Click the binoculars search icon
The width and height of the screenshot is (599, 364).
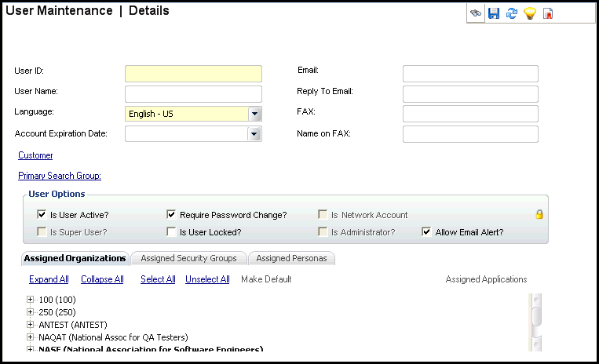(476, 13)
